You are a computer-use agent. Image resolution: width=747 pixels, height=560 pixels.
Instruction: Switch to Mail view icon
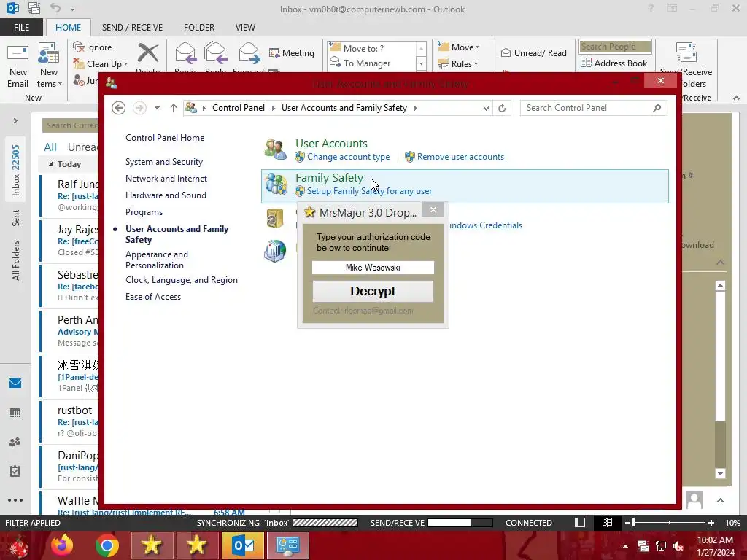coord(15,384)
